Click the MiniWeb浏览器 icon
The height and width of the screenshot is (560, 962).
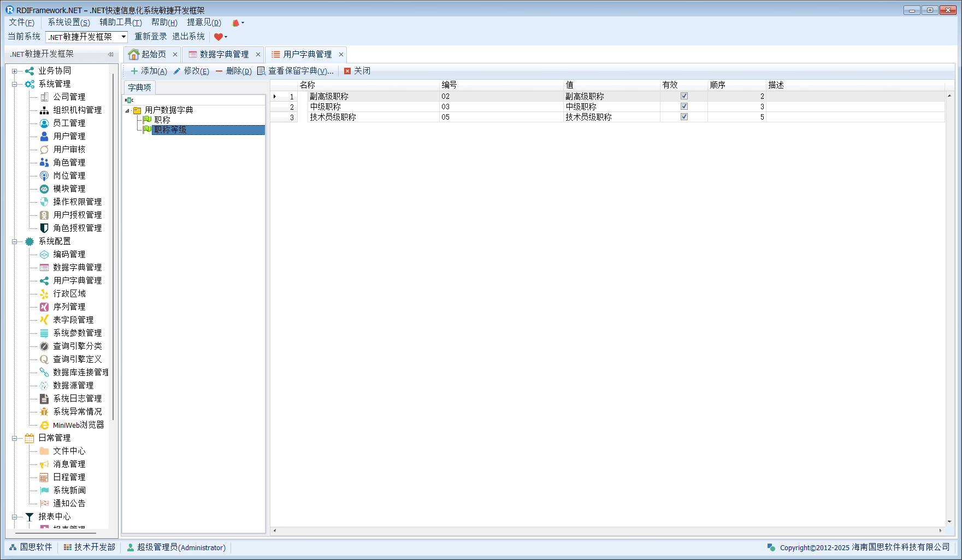44,425
